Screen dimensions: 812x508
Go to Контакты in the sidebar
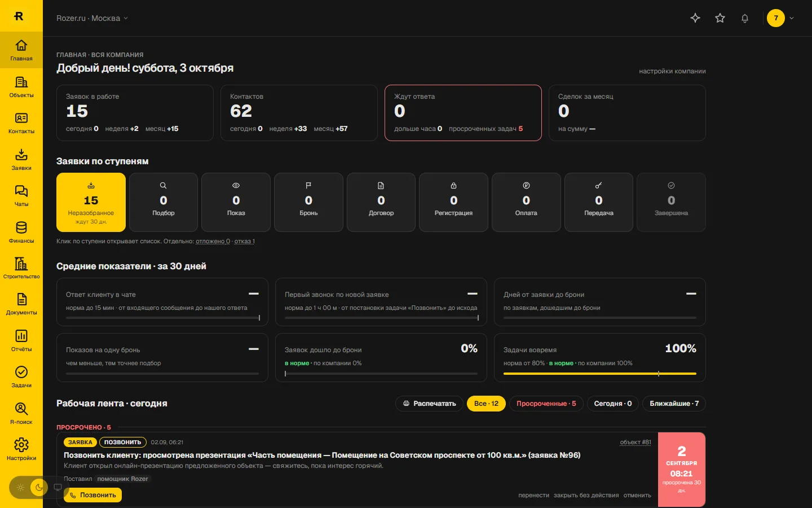(x=21, y=122)
